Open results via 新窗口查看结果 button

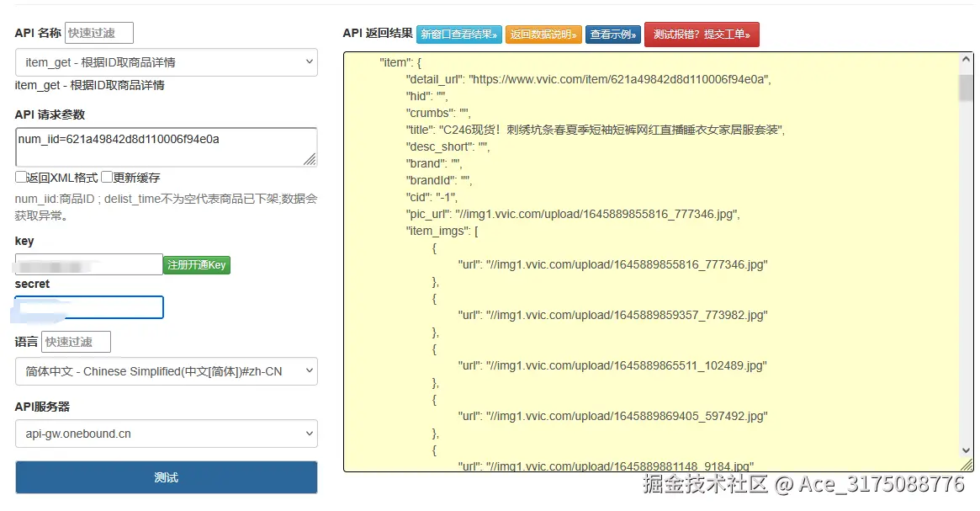(x=458, y=35)
